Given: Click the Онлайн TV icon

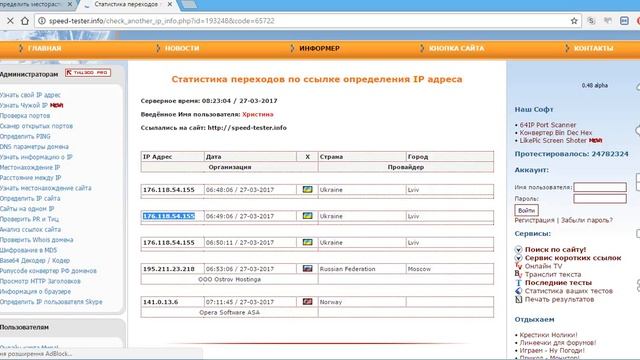Looking at the screenshot, I should tap(518, 266).
